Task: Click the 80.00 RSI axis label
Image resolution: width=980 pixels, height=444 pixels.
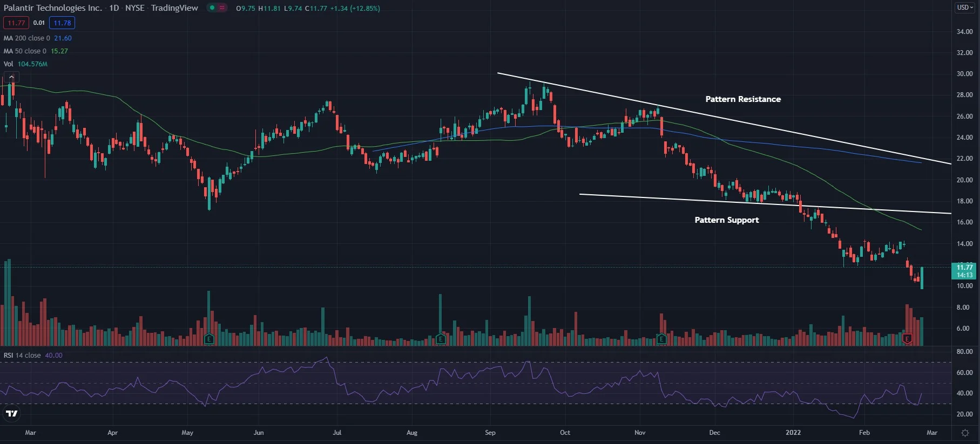Action: 964,352
